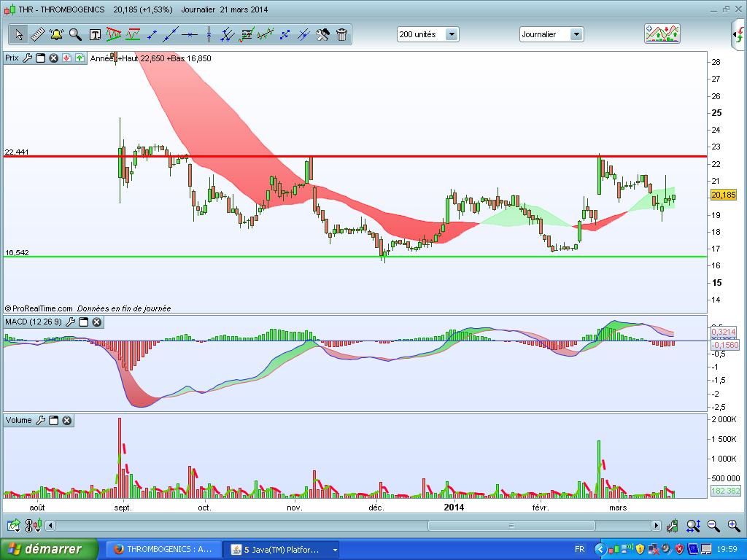This screenshot has width=747, height=560.
Task: Click the FR language indicator
Action: (x=579, y=550)
